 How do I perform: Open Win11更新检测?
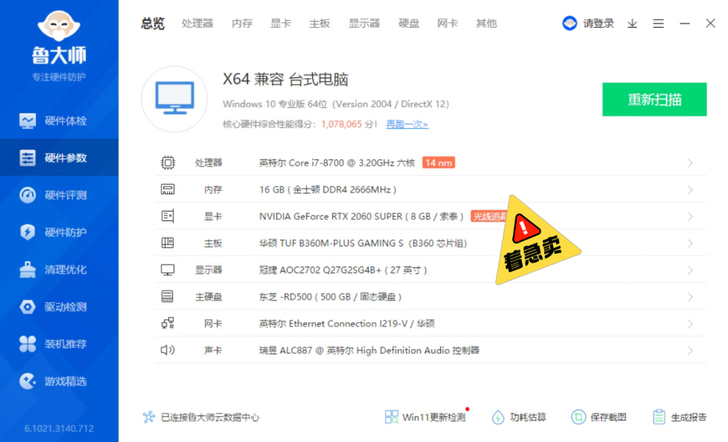click(x=427, y=417)
